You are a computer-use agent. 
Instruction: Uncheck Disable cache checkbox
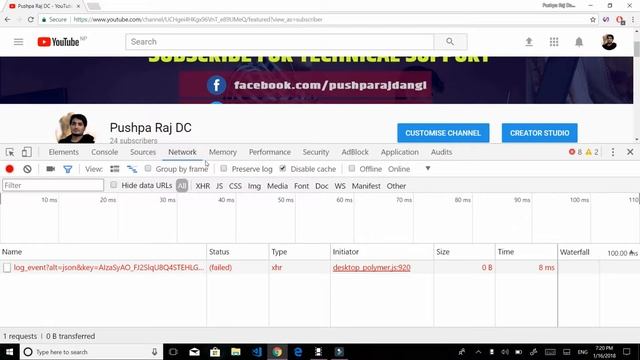tap(282, 168)
